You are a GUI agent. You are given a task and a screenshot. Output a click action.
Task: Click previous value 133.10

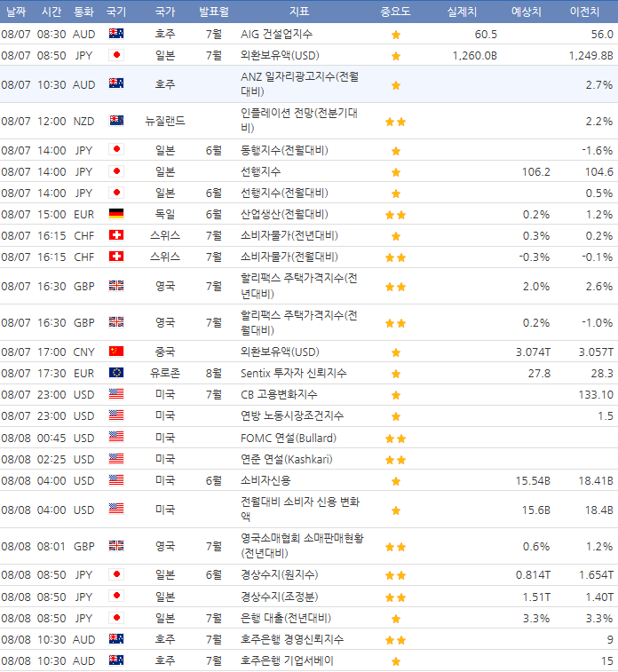596,395
